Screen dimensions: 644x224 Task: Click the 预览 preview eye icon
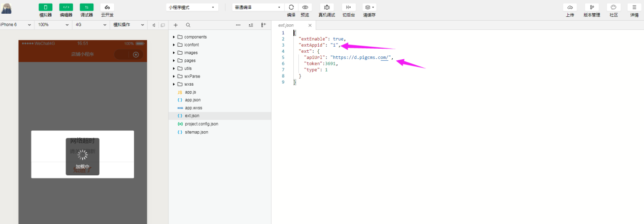[x=304, y=7]
